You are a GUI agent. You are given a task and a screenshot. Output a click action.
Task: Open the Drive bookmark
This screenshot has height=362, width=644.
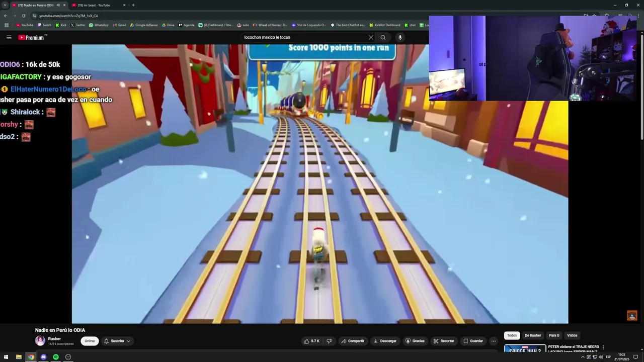click(x=168, y=25)
